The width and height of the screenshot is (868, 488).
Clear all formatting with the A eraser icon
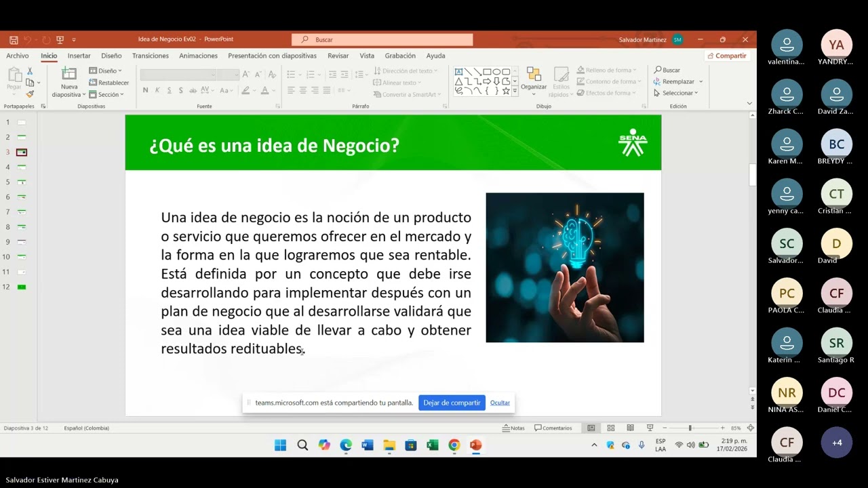click(x=272, y=75)
